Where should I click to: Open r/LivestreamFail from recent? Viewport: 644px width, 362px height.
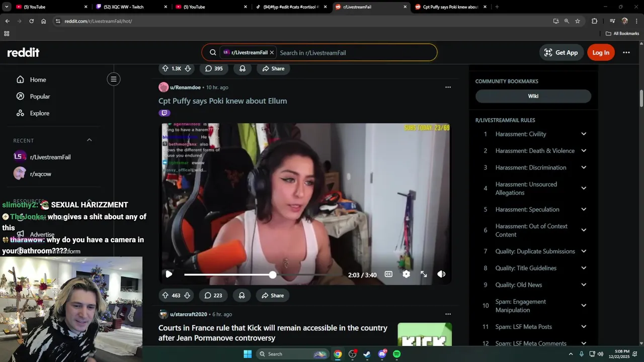[50, 157]
